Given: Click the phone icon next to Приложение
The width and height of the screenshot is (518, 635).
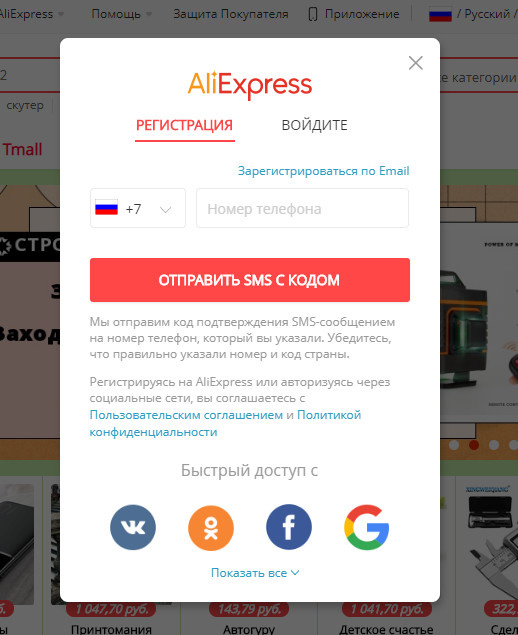Looking at the screenshot, I should click(313, 14).
